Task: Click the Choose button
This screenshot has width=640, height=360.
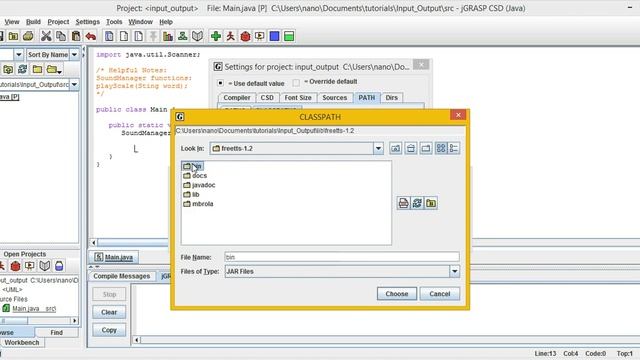Action: tap(397, 294)
